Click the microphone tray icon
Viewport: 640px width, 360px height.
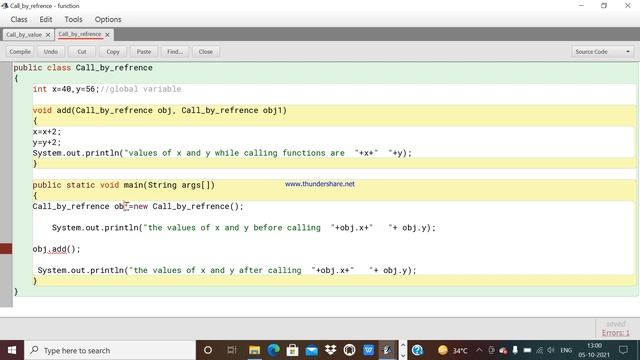pos(515,350)
